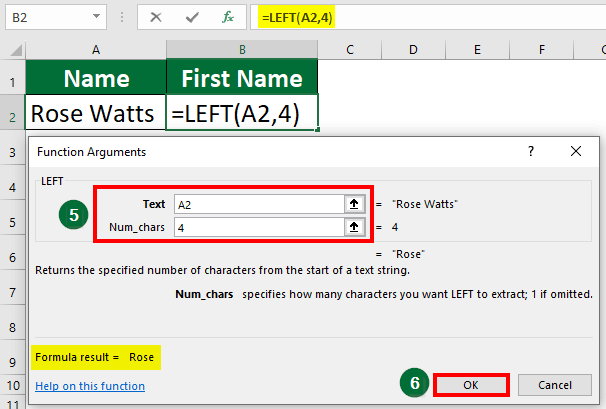Click the dialog Help question mark icon

point(529,151)
